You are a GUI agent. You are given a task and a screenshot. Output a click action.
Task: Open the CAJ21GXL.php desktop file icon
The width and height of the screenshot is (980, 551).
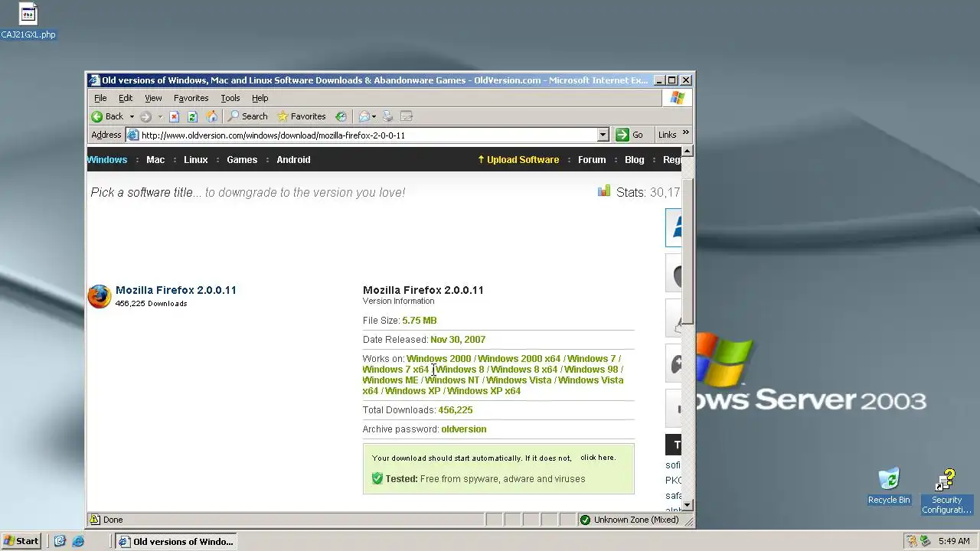point(28,21)
